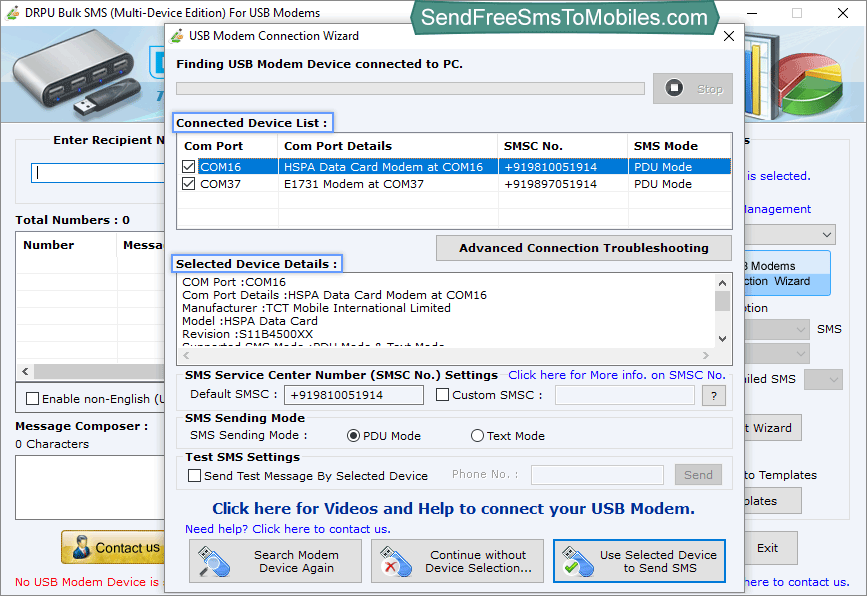Click the Contact us button in main window
867x596 pixels.
coord(113,547)
